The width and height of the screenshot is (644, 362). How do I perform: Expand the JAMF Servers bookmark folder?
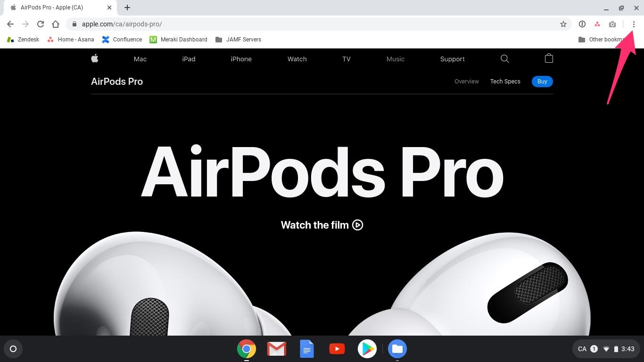[x=238, y=40]
